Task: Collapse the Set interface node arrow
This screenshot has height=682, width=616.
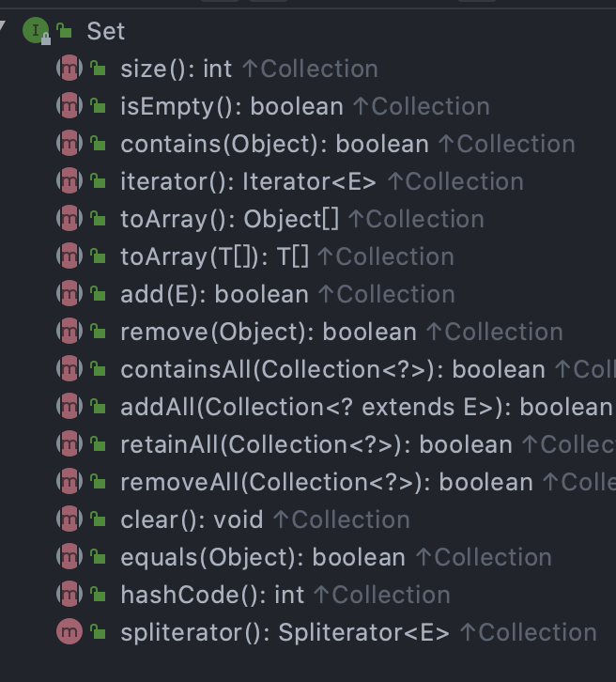Action: (2, 26)
